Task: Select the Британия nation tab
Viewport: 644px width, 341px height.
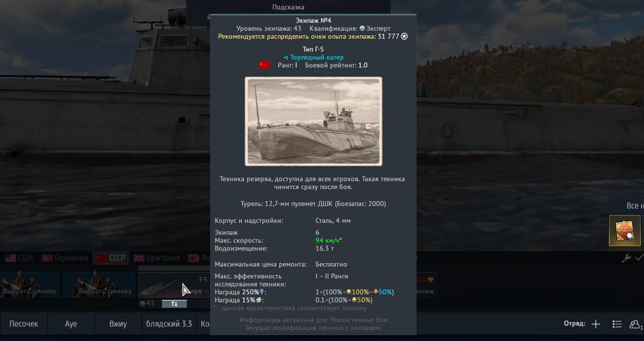Action: tap(156, 258)
